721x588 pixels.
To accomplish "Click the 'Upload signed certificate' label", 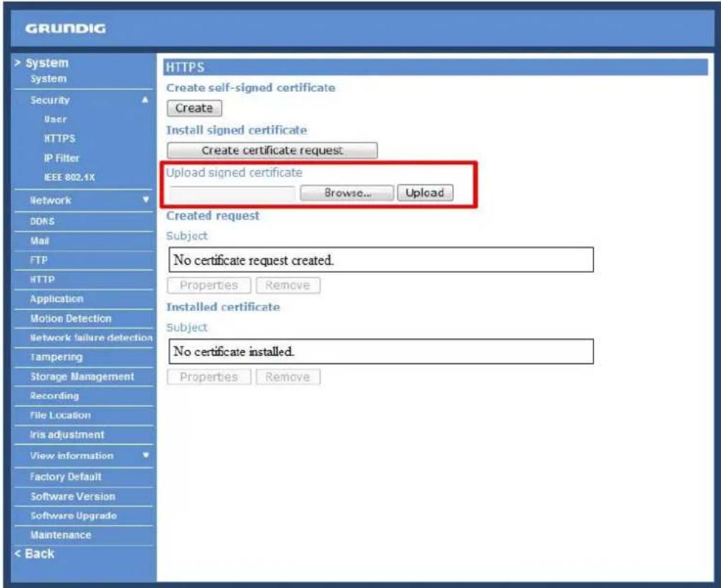I will click(x=234, y=173).
